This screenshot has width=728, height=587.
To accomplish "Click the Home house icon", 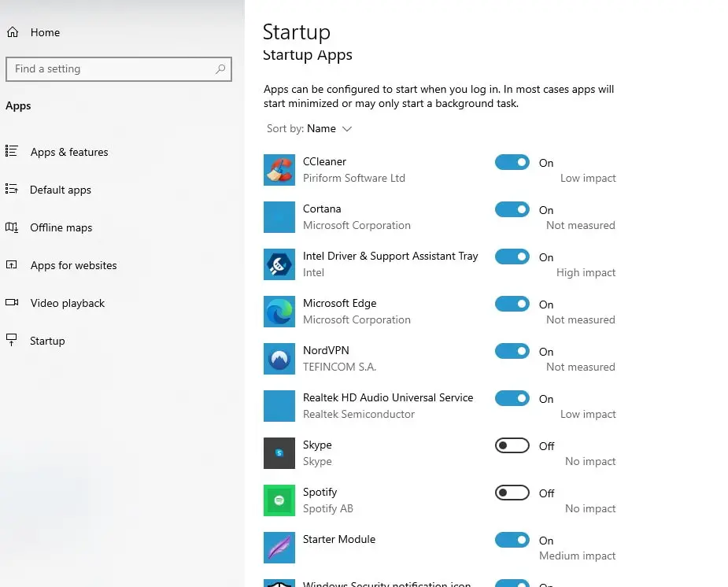I will (13, 32).
